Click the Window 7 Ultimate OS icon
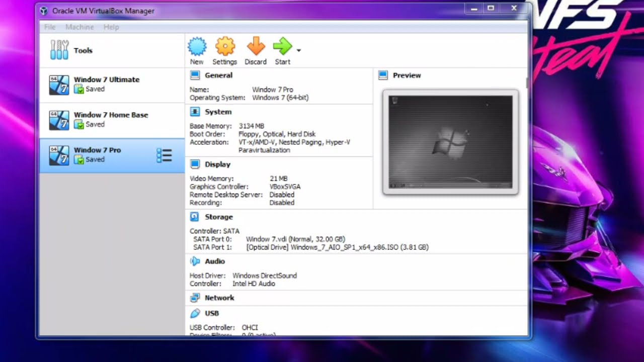The width and height of the screenshot is (644, 362). pyautogui.click(x=59, y=85)
